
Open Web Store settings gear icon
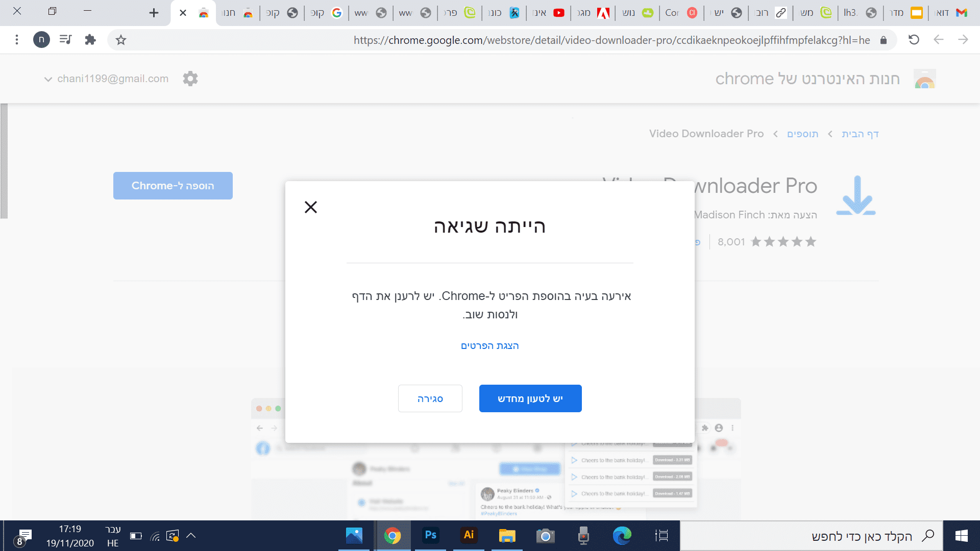[x=190, y=79]
